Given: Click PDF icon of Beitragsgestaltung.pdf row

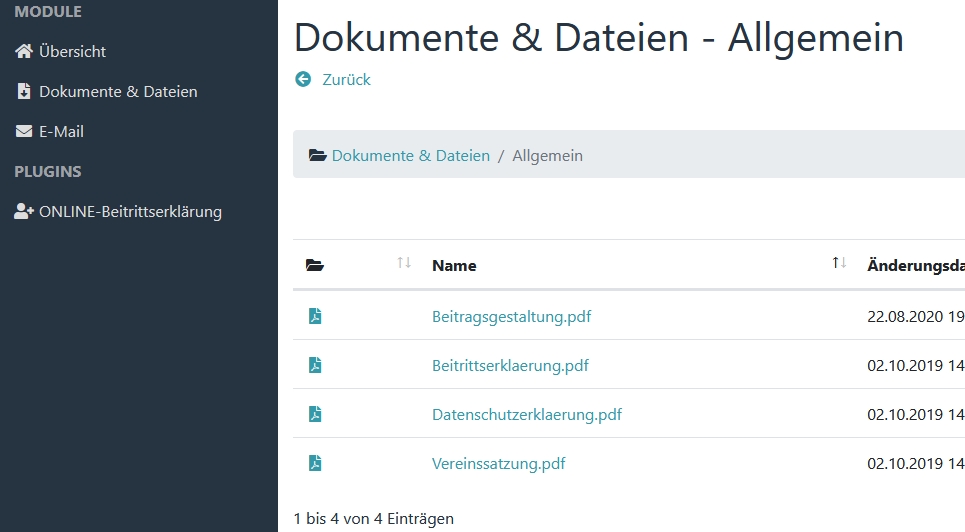Looking at the screenshot, I should [x=315, y=317].
